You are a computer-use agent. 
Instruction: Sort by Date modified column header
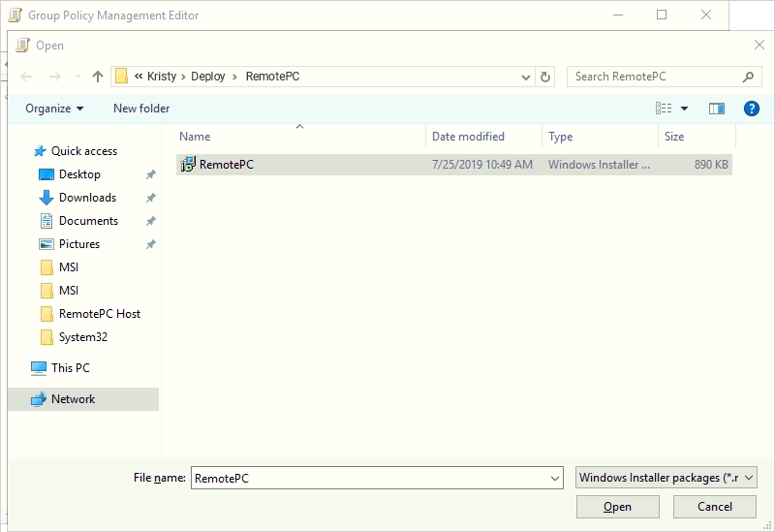click(468, 137)
